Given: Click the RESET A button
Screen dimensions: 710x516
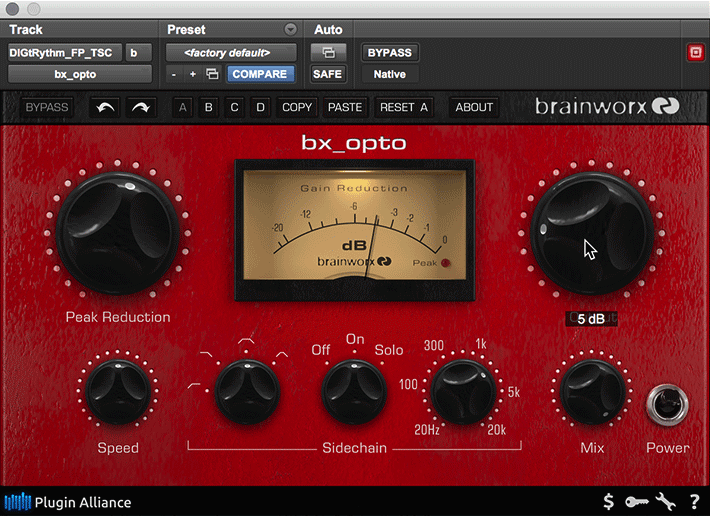Looking at the screenshot, I should pos(403,108).
